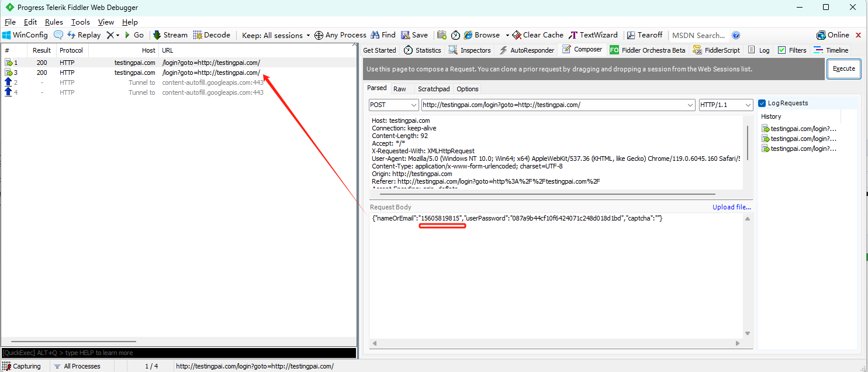
Task: Open WinConfig from the toolbar
Action: (26, 35)
